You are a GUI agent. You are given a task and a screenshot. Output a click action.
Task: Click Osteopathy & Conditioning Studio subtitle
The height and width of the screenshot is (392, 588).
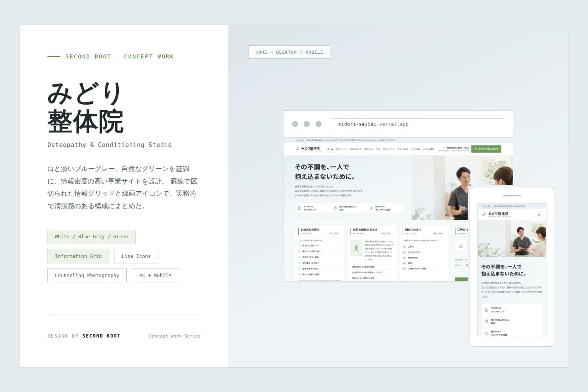109,145
